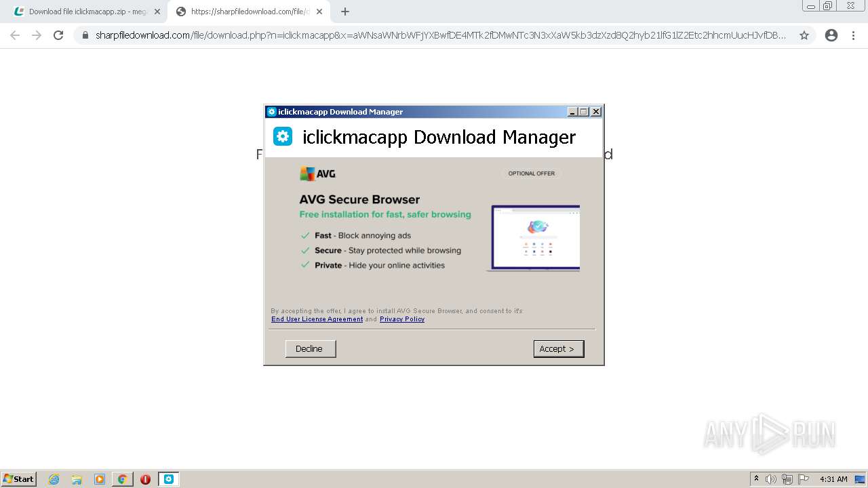
Task: Click the AVG logo in the offer
Action: coord(317,174)
